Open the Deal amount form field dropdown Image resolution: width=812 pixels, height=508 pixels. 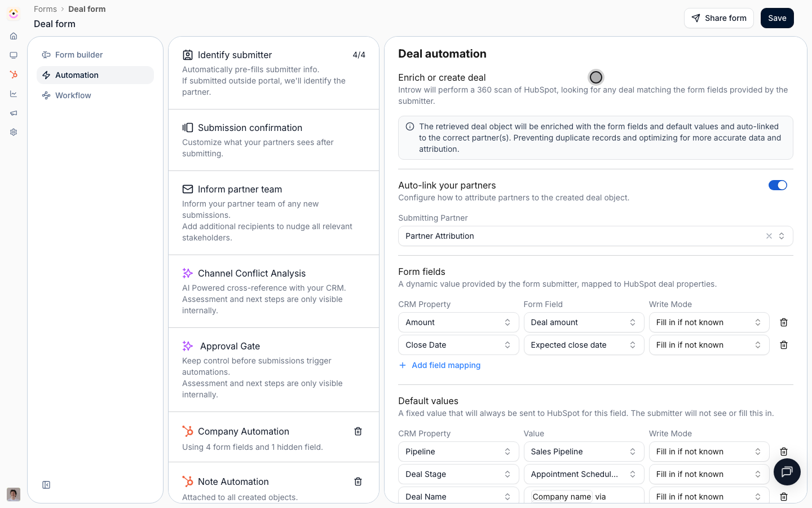click(x=584, y=322)
